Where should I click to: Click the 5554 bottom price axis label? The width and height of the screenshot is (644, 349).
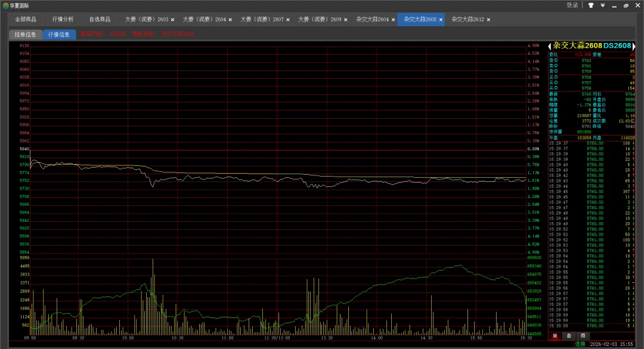24,252
